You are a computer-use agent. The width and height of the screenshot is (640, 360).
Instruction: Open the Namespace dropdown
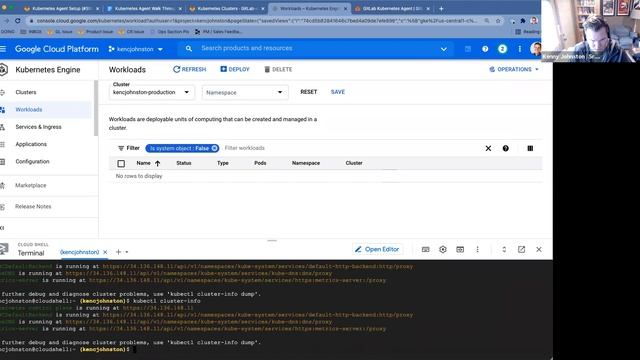pos(245,93)
